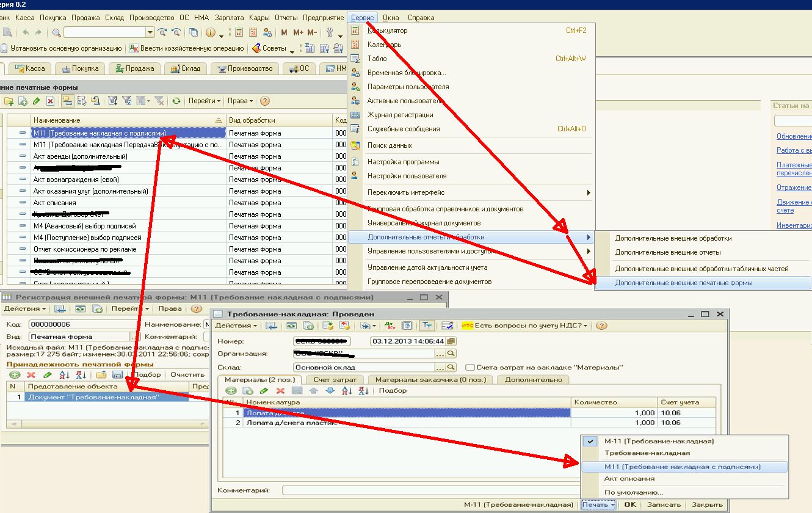Click the 'Код' field with 000000006

83,324
